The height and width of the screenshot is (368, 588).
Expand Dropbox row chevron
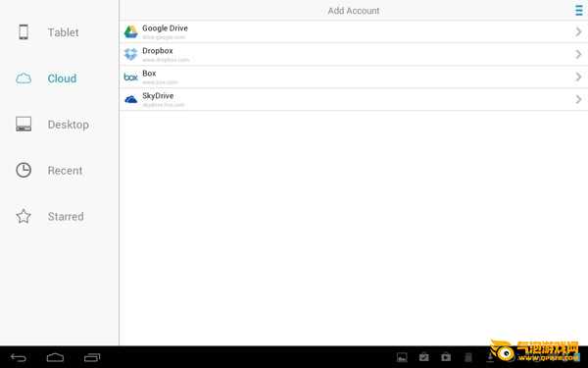pyautogui.click(x=578, y=54)
